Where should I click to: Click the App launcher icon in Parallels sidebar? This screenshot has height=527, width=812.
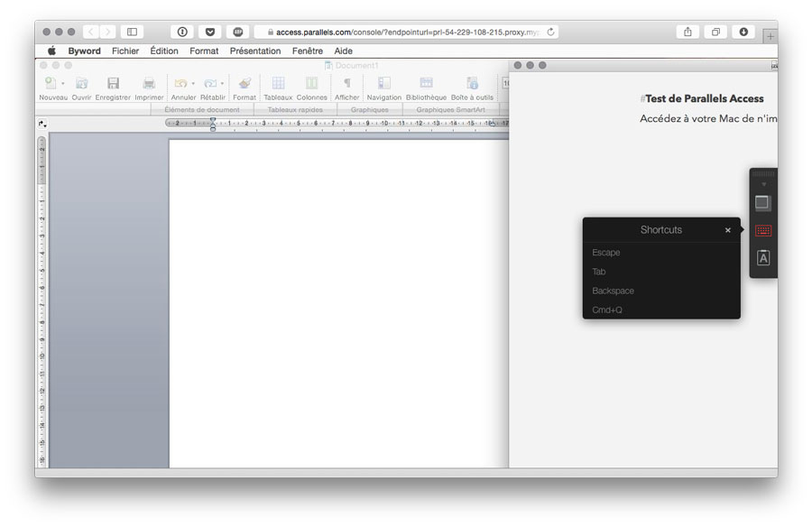[763, 257]
